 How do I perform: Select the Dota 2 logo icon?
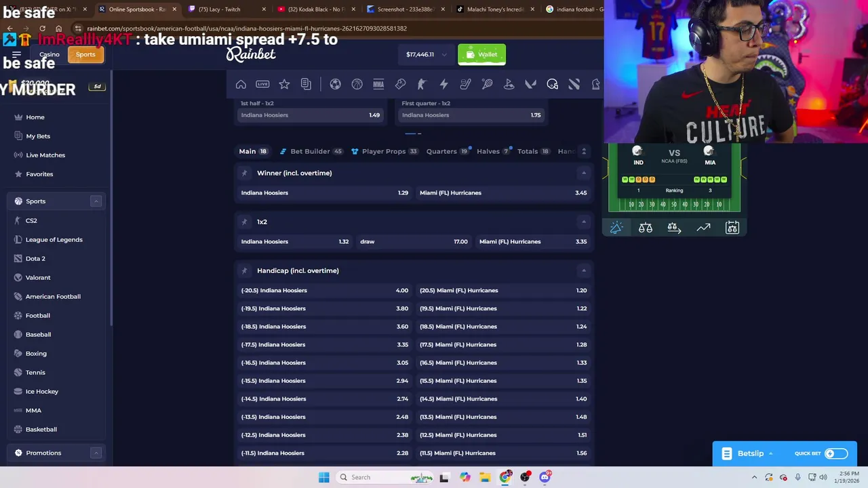(574, 84)
